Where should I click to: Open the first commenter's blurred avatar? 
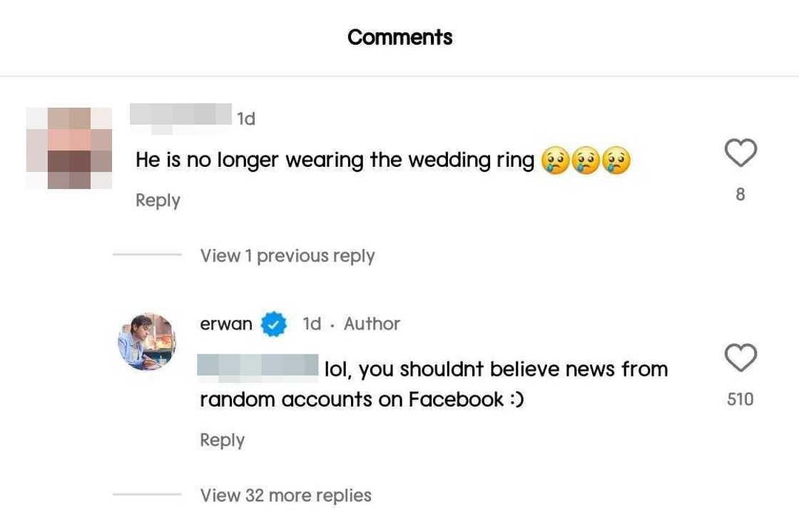pos(69,148)
